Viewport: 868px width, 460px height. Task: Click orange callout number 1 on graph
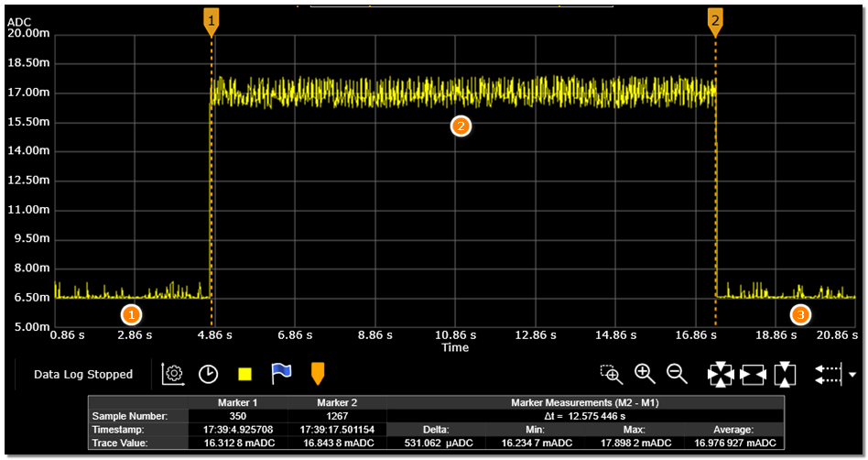(131, 314)
